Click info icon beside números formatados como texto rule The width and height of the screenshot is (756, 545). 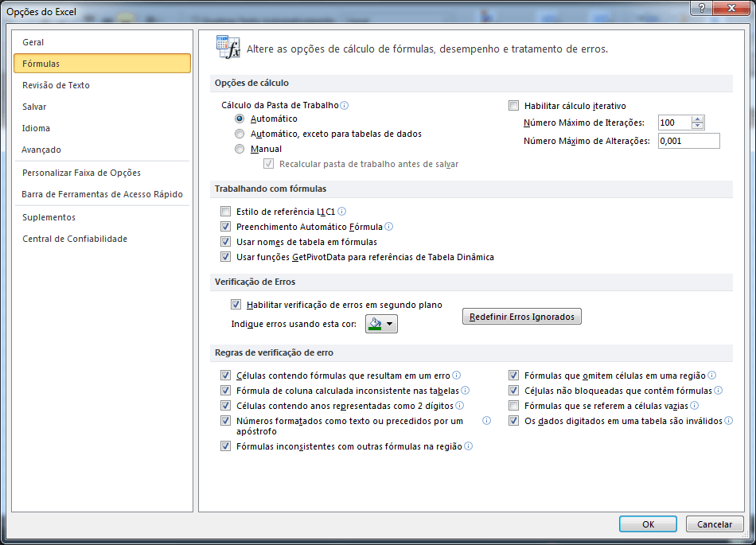point(485,420)
